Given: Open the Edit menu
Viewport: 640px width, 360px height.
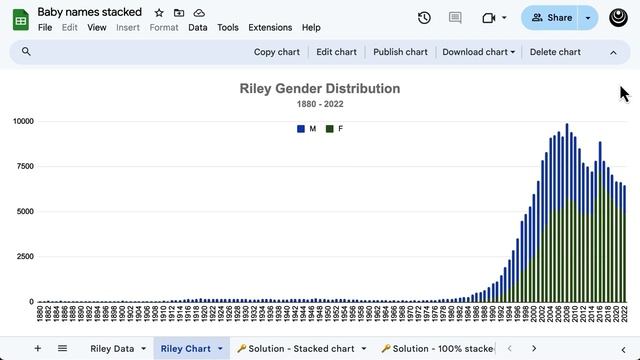Looking at the screenshot, I should pos(69,27).
